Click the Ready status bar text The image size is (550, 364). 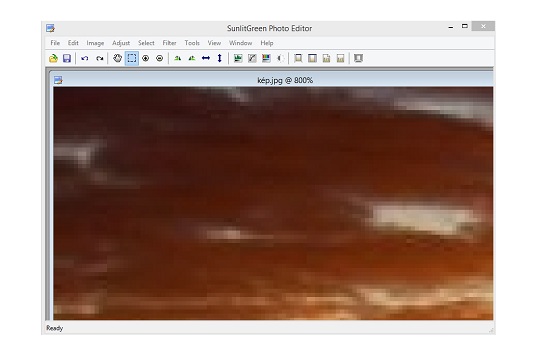coord(54,328)
